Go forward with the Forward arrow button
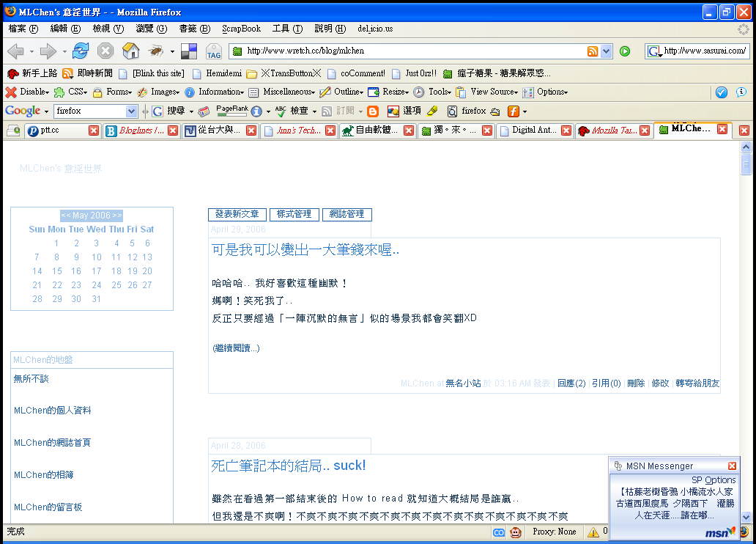Screen dimensions: 756x544 48,51
